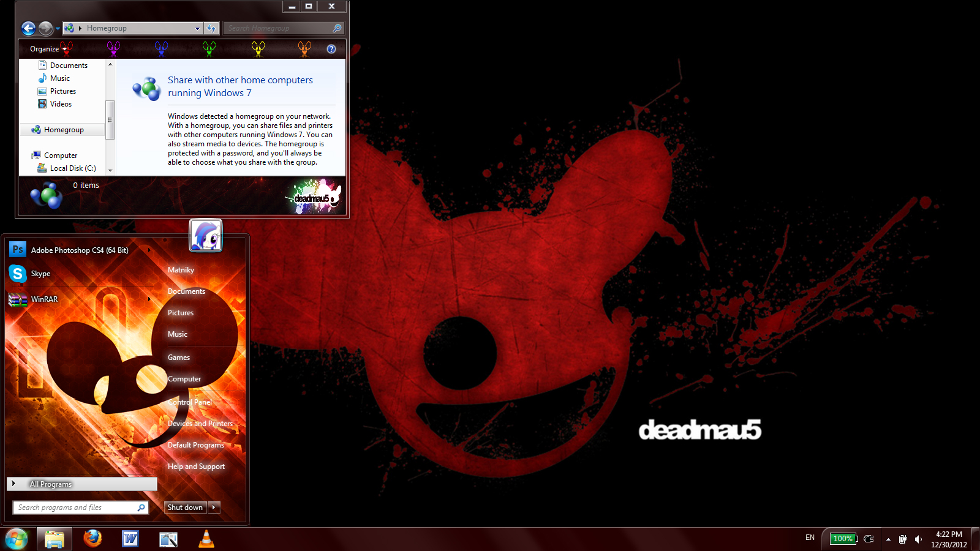The height and width of the screenshot is (551, 980).
Task: Click Search programs and files box
Action: pyautogui.click(x=80, y=508)
